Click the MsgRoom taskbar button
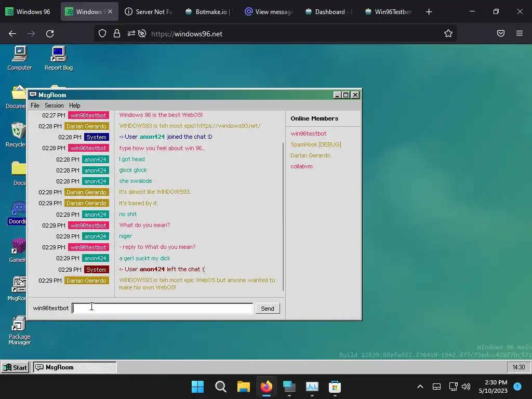The height and width of the screenshot is (399, 532). coord(75,367)
